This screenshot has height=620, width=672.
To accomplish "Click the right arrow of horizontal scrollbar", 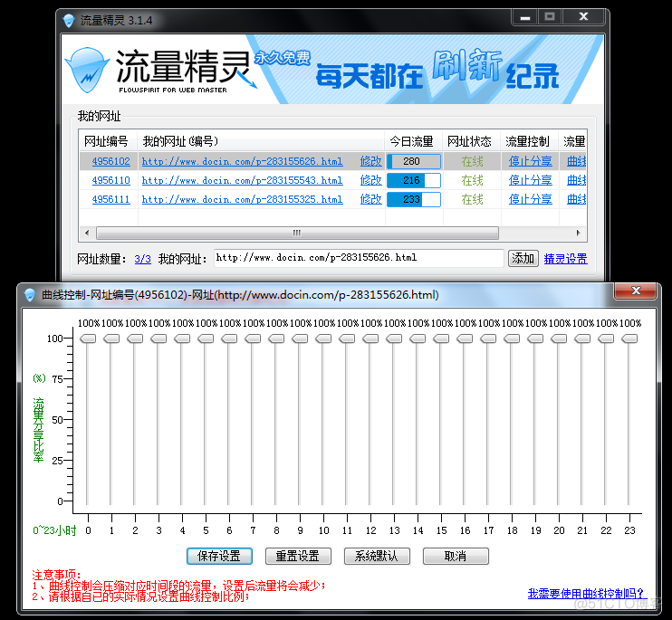I will point(581,234).
